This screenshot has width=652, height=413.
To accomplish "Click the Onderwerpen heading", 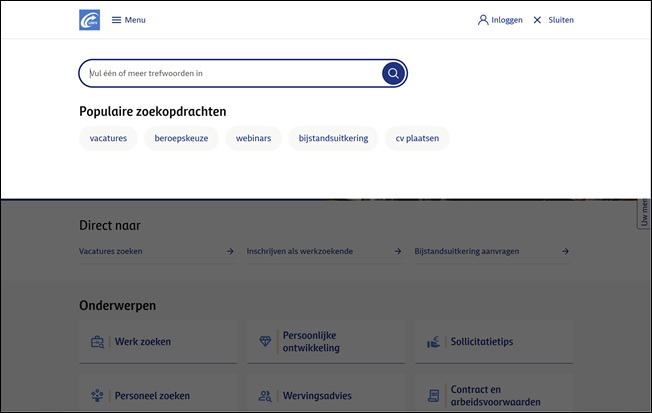I will click(x=118, y=305).
